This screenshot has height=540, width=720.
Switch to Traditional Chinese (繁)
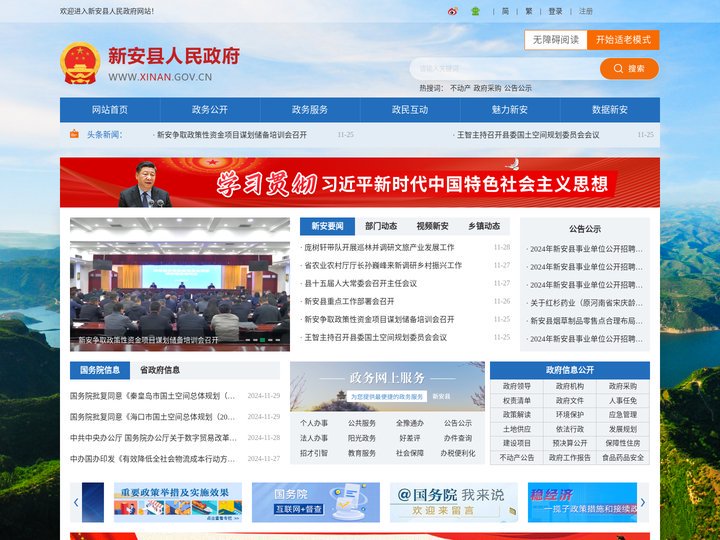pos(529,11)
